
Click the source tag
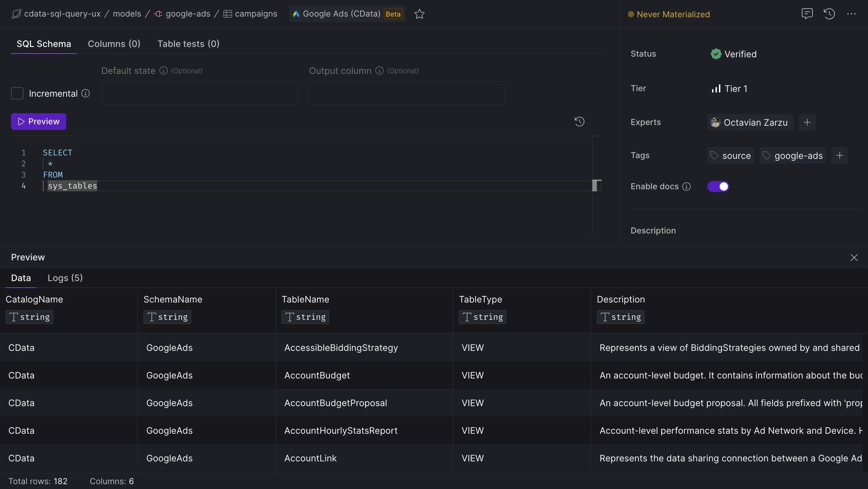click(730, 155)
